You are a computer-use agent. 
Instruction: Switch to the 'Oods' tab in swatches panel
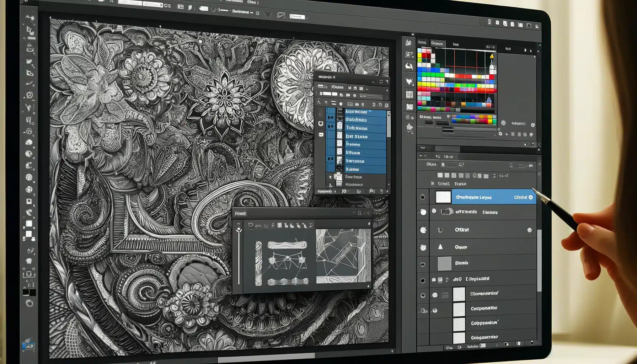click(x=422, y=42)
